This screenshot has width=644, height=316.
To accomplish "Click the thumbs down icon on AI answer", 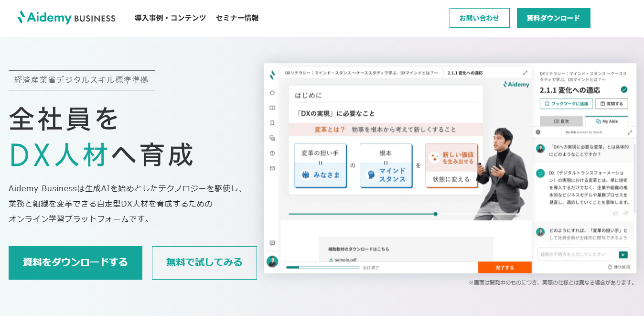I will pos(626,213).
